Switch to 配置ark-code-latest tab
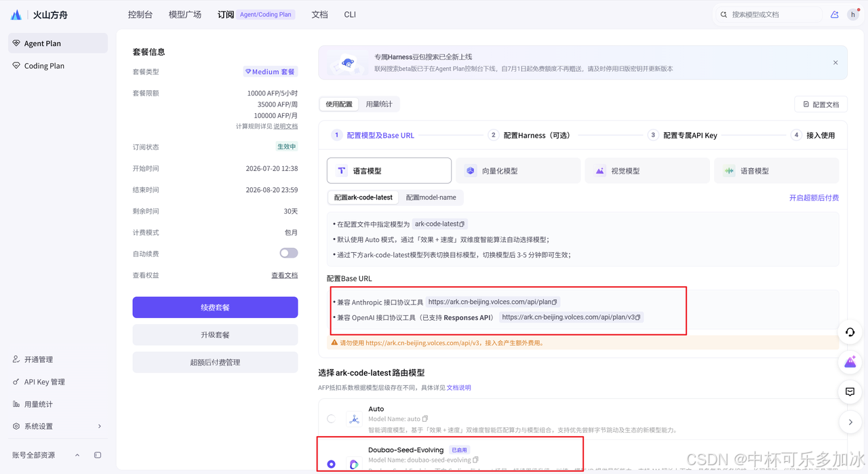 pyautogui.click(x=363, y=197)
